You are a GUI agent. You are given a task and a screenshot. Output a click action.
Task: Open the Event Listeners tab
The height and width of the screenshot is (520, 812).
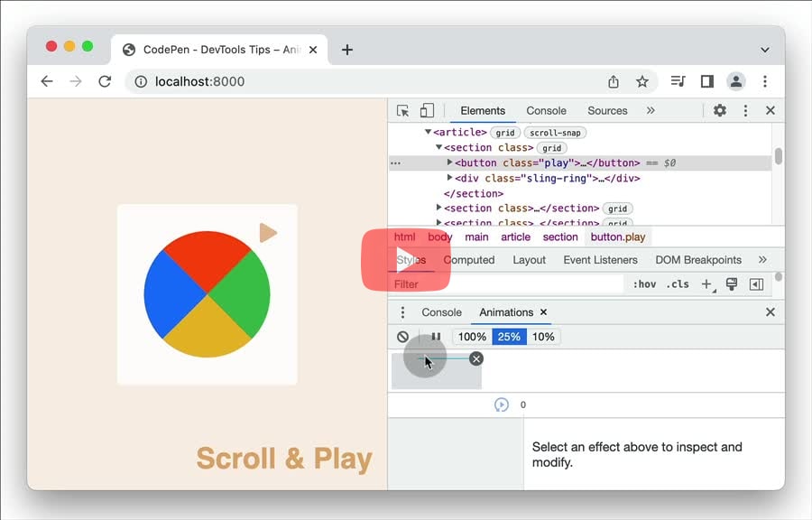click(x=600, y=260)
